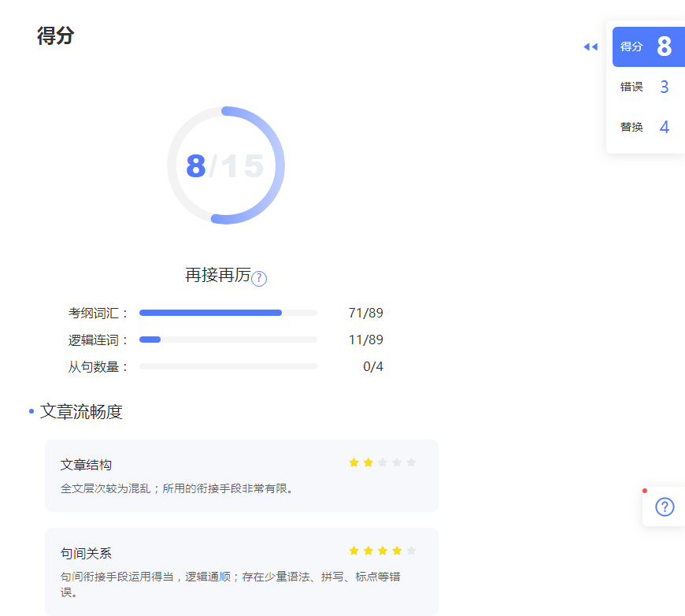Click the 得分 page heading
This screenshot has width=685, height=616.
click(55, 35)
